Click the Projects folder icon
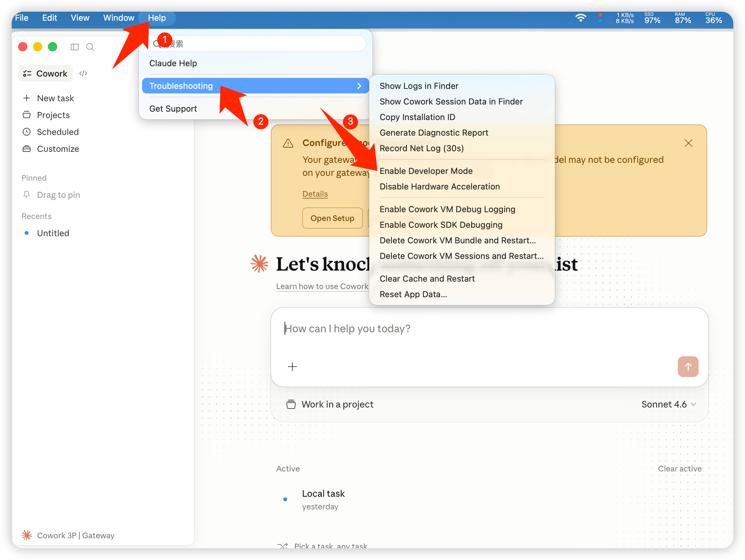745x560 pixels. point(27,115)
